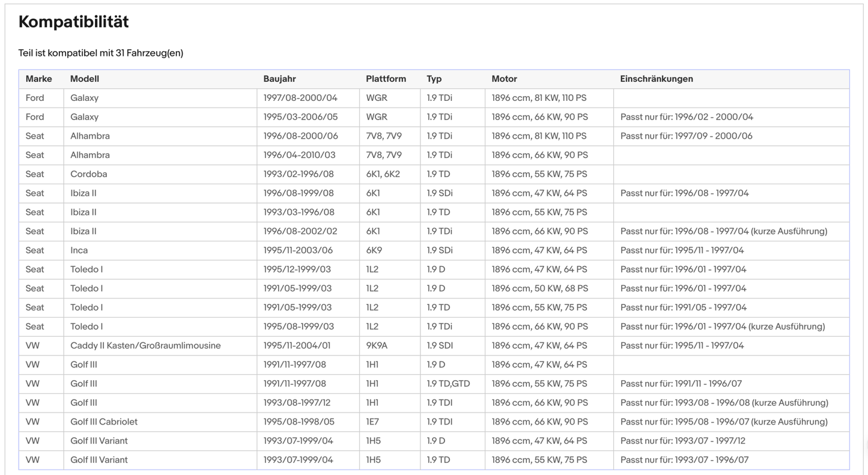Screen dimensions: 868x475
Task: Click the Inca model cell
Action: point(79,250)
